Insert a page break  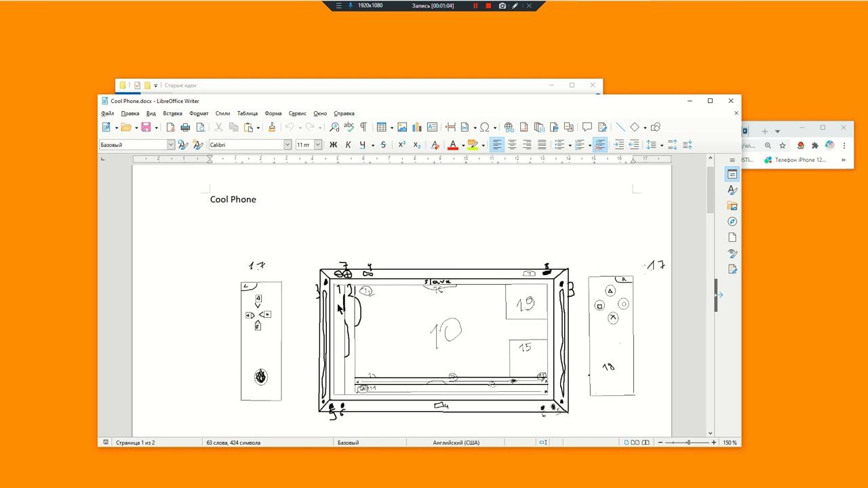[x=450, y=127]
